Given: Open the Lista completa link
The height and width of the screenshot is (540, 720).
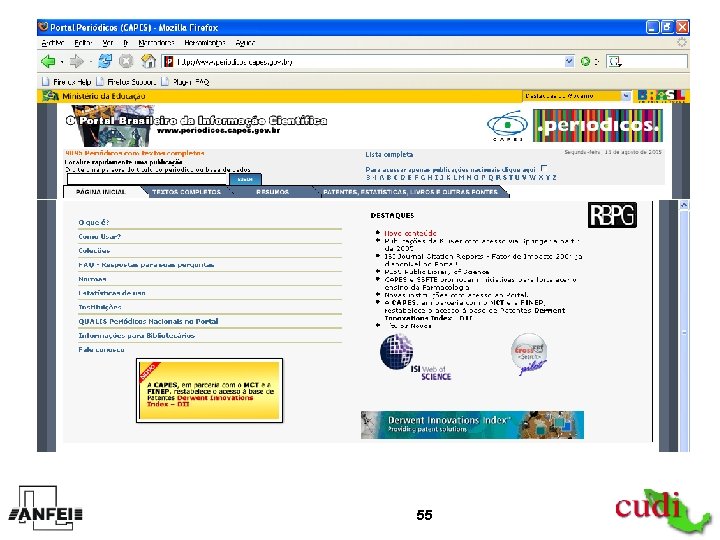Looking at the screenshot, I should click(x=389, y=155).
